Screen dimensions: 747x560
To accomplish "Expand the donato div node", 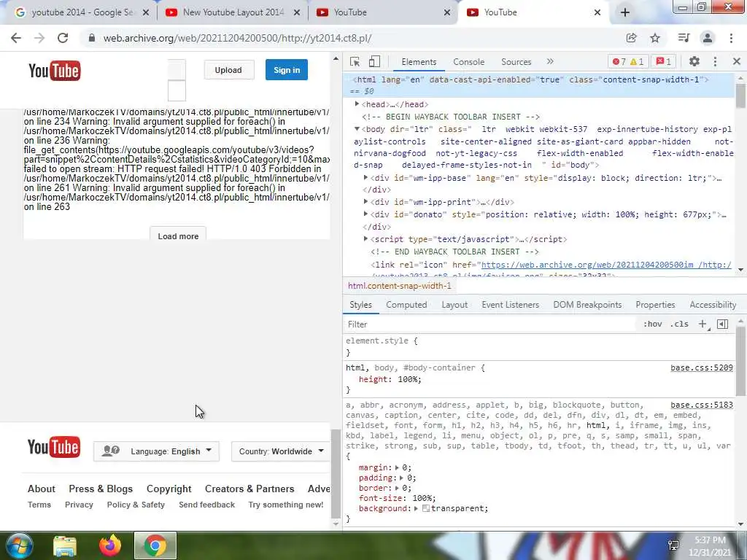I will tap(365, 214).
